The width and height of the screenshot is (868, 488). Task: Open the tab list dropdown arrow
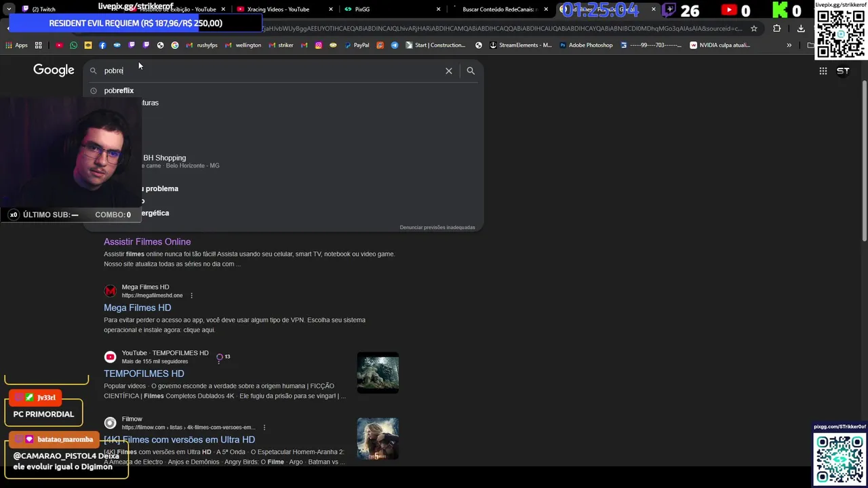click(x=9, y=9)
